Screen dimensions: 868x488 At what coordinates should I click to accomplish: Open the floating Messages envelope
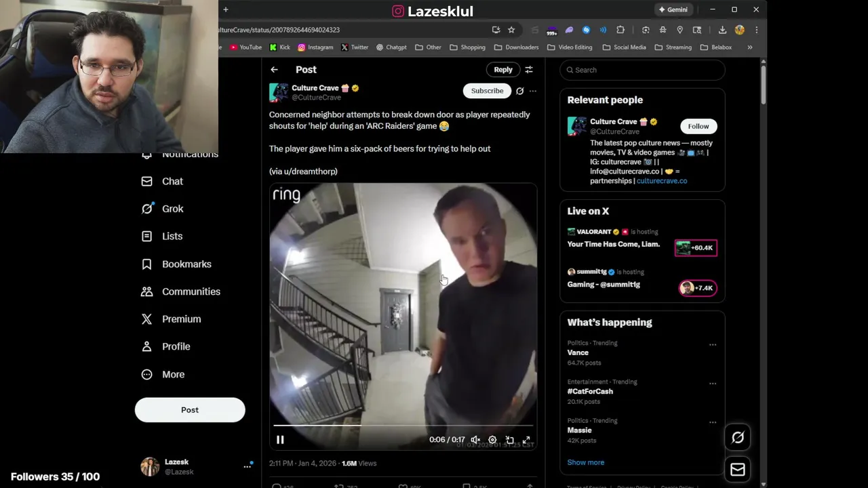738,470
